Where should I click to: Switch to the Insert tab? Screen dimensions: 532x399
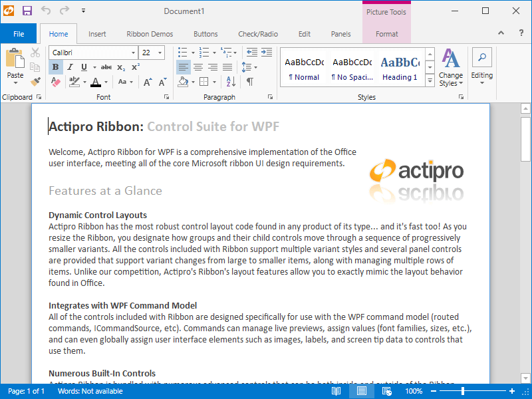(97, 34)
